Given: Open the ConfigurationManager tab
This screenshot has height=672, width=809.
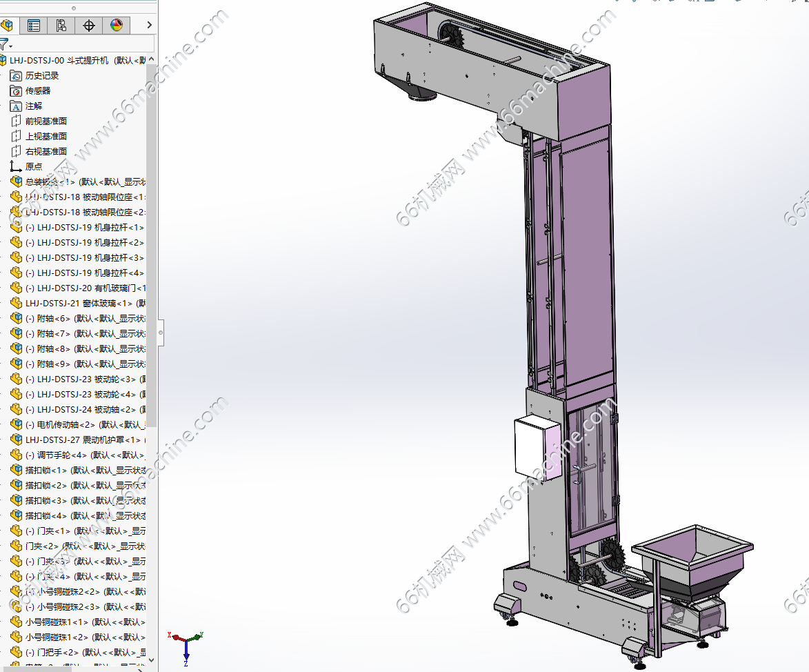Looking at the screenshot, I should (61, 26).
